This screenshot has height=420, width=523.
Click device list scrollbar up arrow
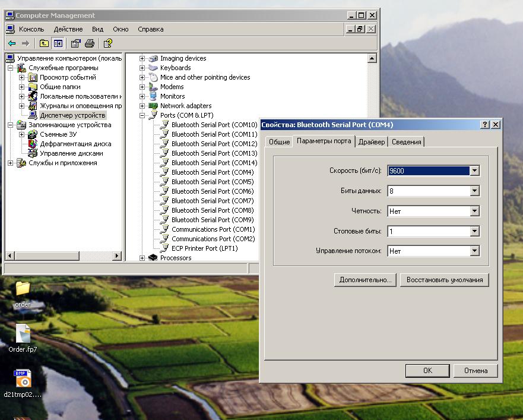coord(372,58)
